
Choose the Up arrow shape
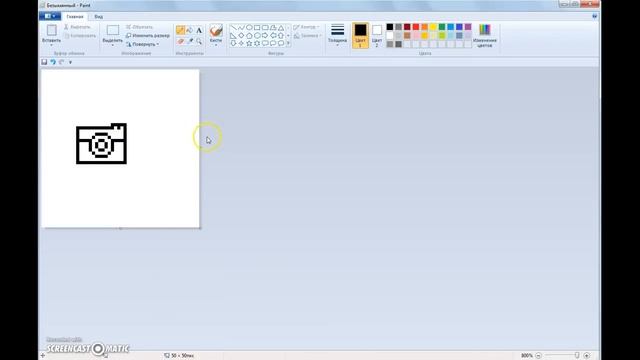[x=281, y=36]
